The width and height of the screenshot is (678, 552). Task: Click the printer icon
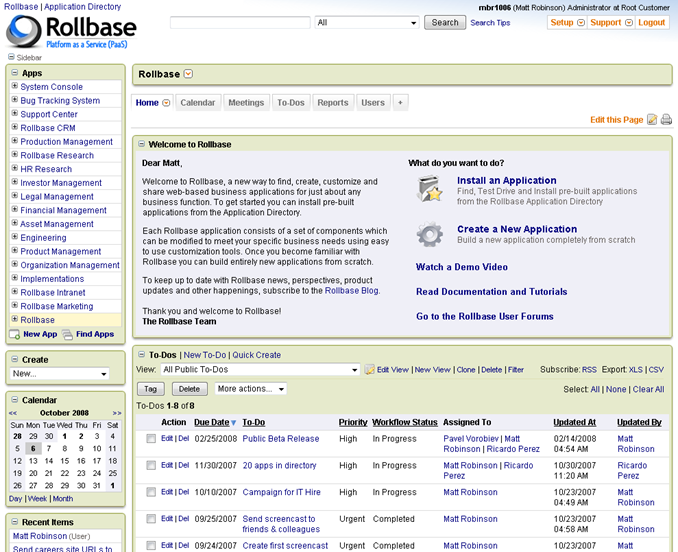click(x=666, y=120)
